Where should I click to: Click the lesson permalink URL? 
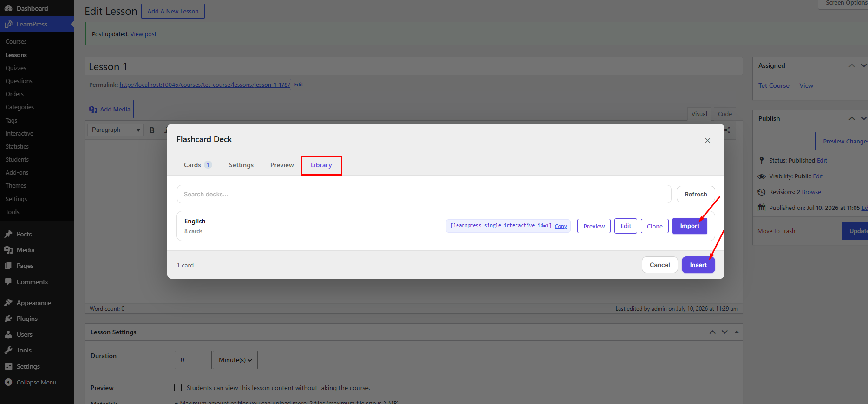[x=205, y=85]
